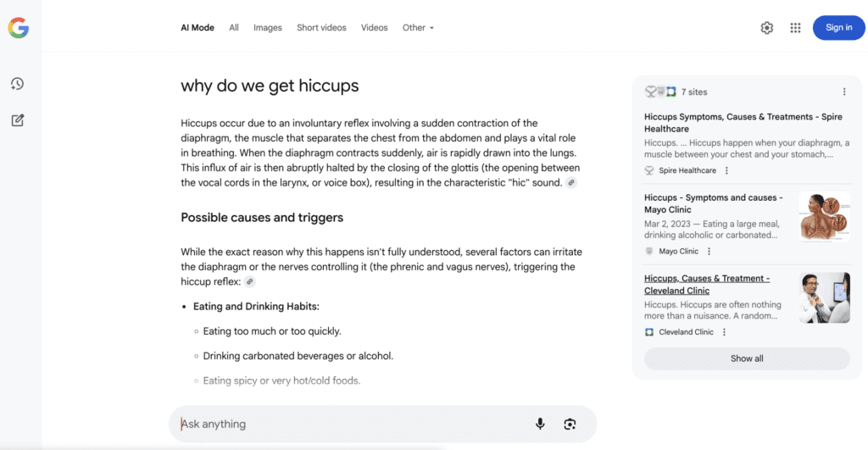868x450 pixels.
Task: Click the Cleveland Clinic source name
Action: [686, 332]
